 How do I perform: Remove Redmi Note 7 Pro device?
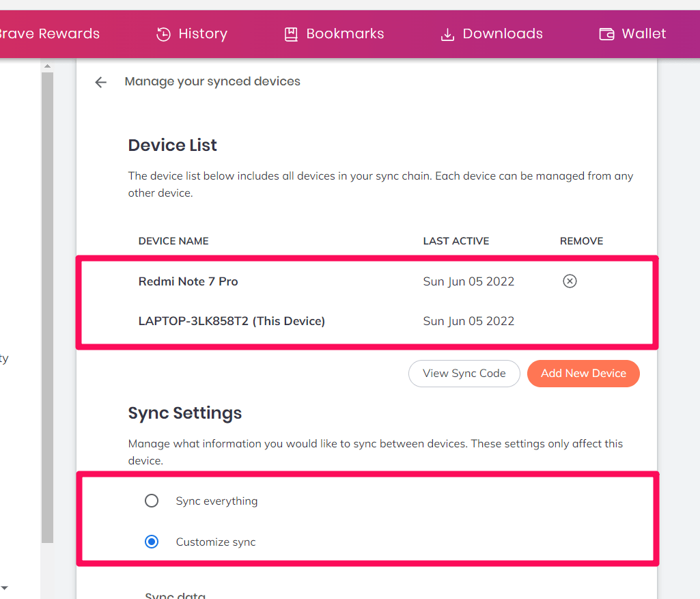click(x=570, y=281)
